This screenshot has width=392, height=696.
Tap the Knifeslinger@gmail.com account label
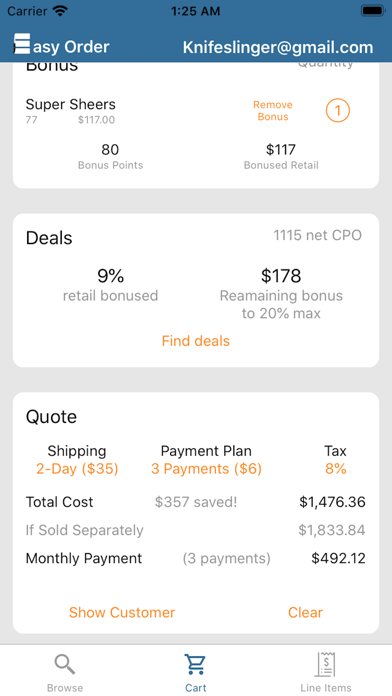(278, 47)
